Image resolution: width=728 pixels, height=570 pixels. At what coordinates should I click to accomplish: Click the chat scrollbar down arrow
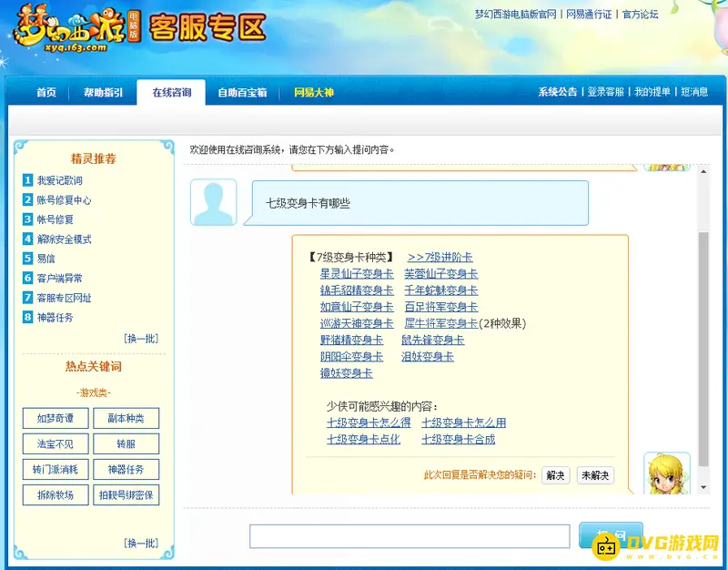click(703, 487)
